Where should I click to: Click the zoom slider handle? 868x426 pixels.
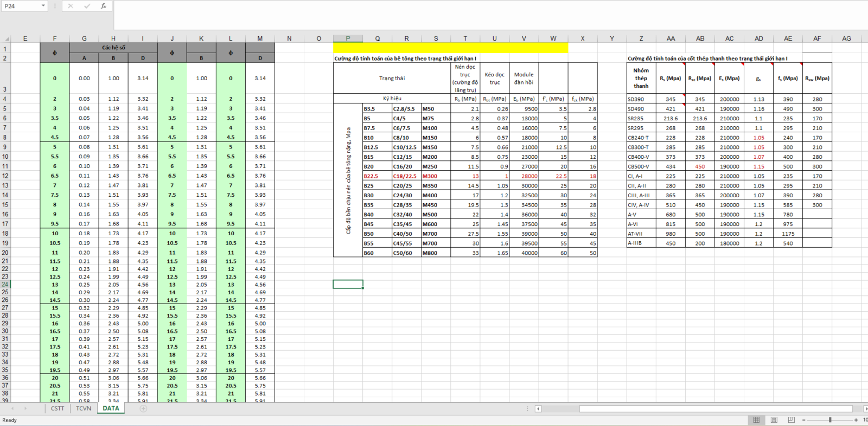click(x=830, y=420)
